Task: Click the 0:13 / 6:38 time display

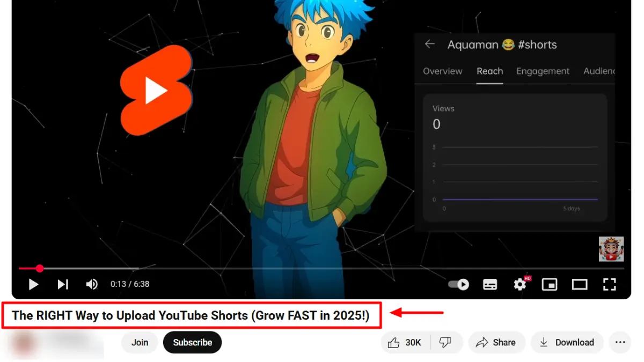Action: [x=130, y=284]
